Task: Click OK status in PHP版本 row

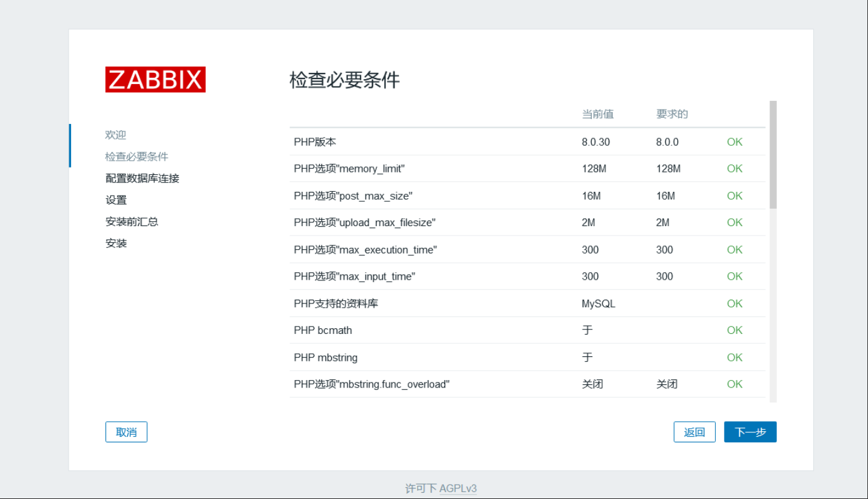Action: click(x=735, y=142)
